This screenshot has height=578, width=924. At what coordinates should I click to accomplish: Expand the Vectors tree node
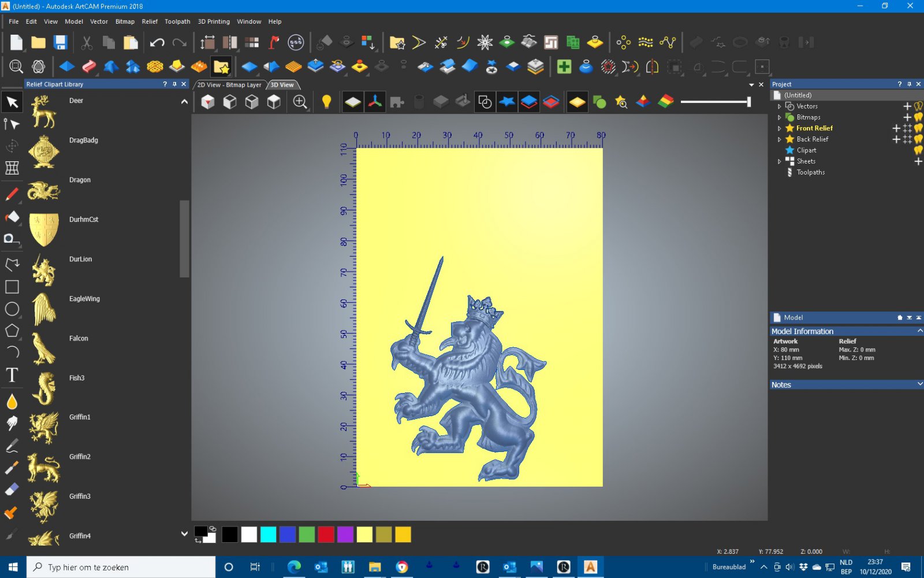tap(779, 106)
